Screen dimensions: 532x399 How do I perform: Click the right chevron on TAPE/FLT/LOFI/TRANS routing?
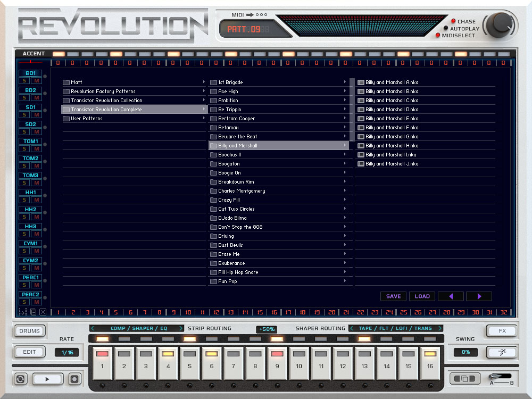(441, 328)
